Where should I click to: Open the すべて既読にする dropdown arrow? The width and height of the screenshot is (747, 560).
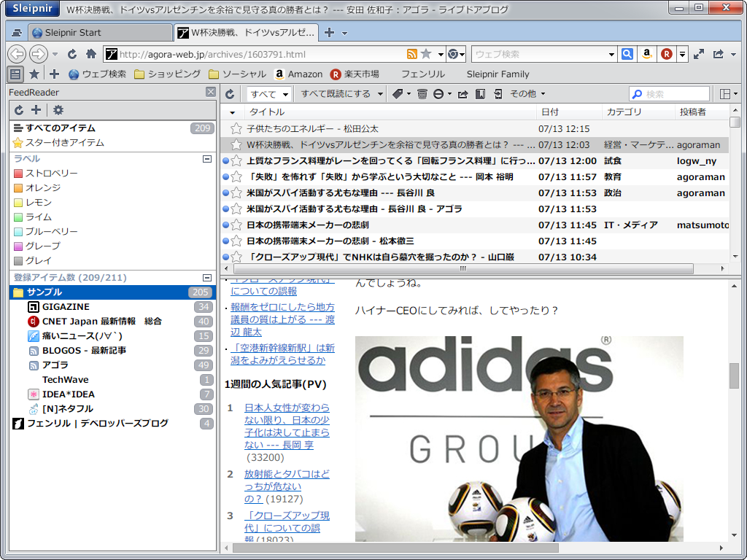tap(380, 94)
